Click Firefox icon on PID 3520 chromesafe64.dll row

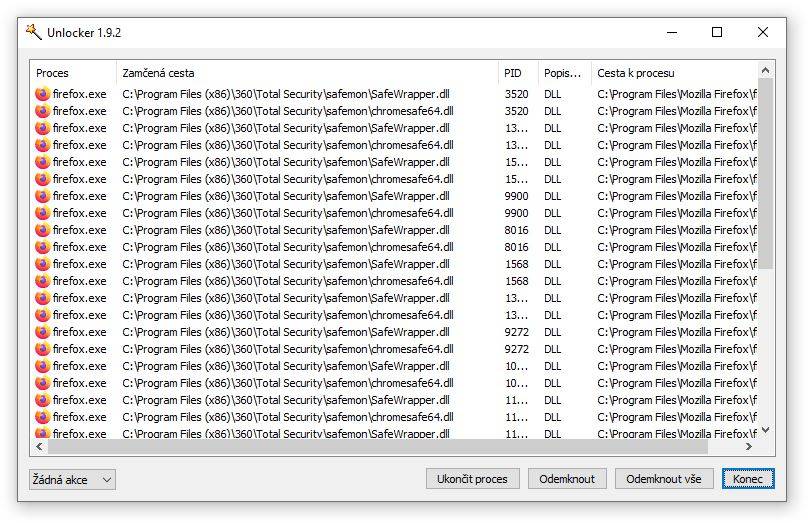42,111
